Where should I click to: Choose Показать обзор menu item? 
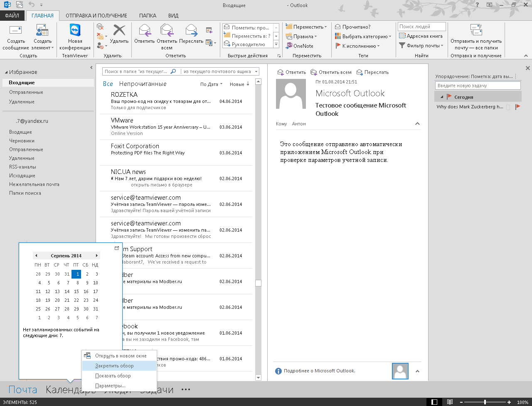[119, 376]
